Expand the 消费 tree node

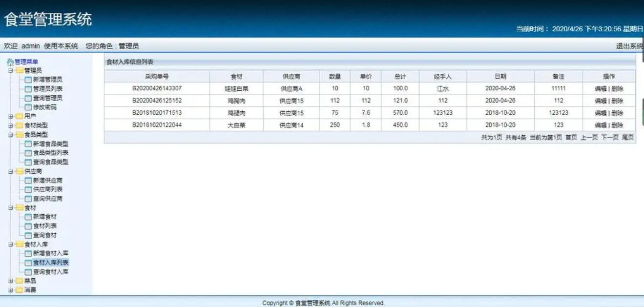(11, 290)
